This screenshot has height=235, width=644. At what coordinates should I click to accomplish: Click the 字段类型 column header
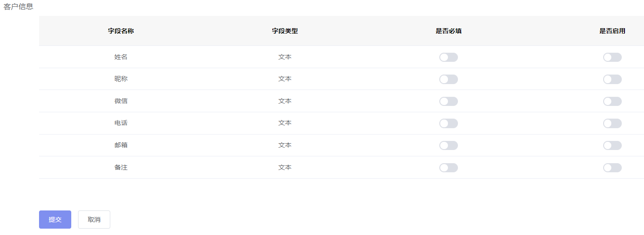pyautogui.click(x=285, y=31)
